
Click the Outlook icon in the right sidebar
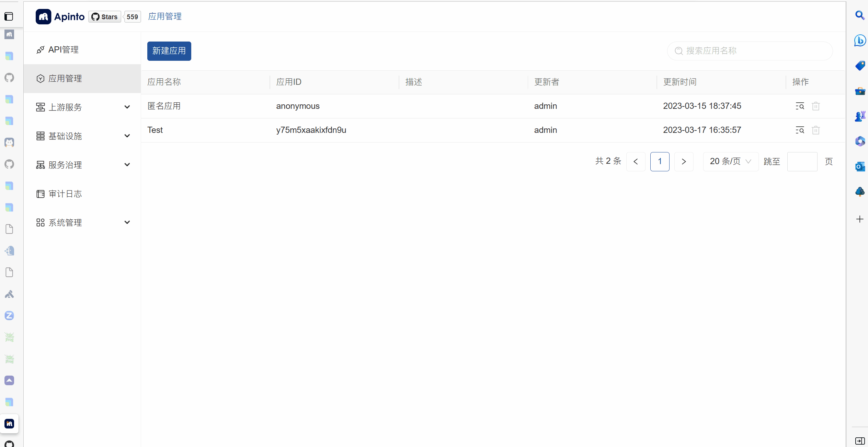pos(859,167)
